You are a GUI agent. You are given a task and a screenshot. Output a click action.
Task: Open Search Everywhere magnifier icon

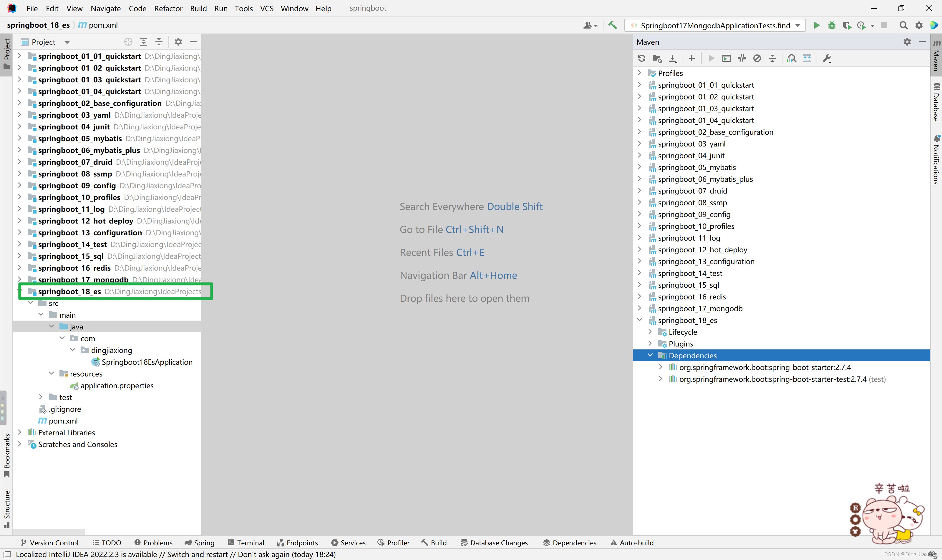click(x=903, y=25)
